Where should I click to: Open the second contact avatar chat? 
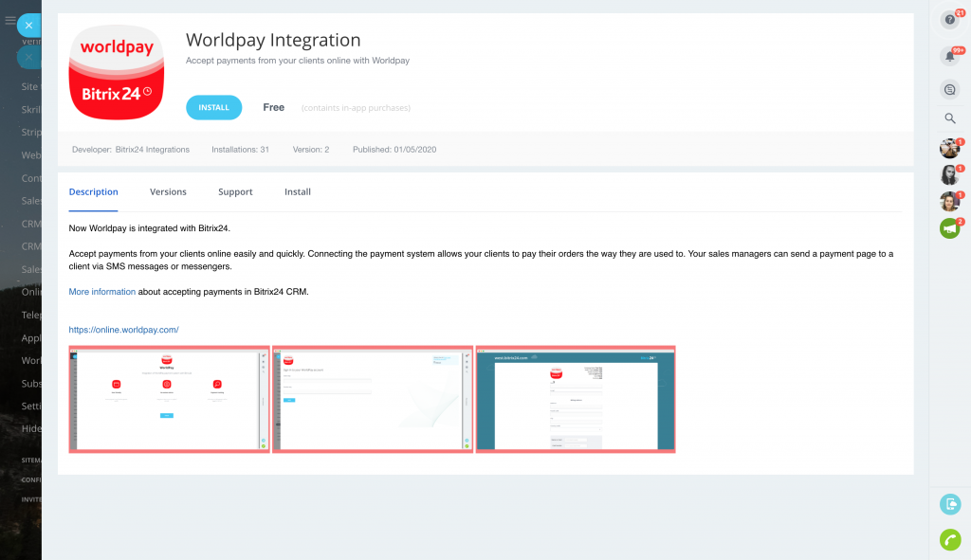[949, 175]
